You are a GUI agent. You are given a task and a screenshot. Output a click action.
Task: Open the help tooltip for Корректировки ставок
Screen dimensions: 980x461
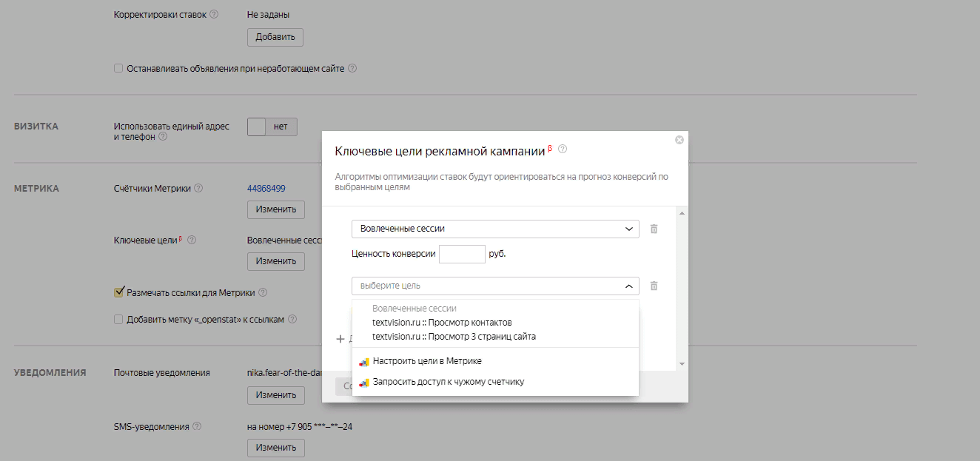click(214, 13)
